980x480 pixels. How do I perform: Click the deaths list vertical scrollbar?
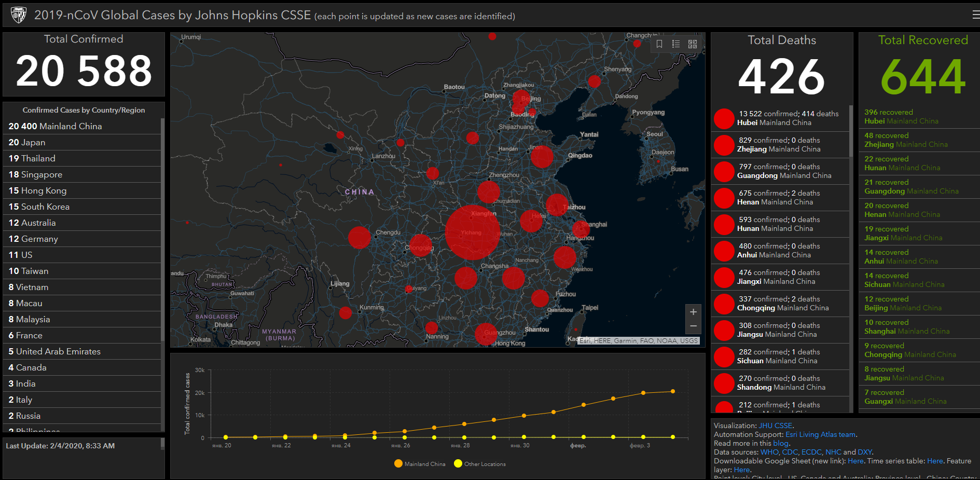(851, 131)
